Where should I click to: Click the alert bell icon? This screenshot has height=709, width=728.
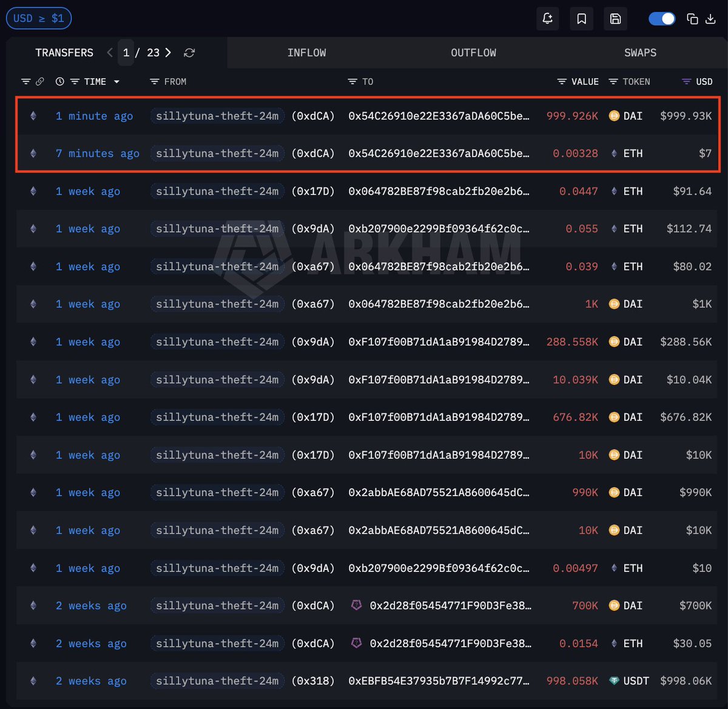click(x=547, y=19)
